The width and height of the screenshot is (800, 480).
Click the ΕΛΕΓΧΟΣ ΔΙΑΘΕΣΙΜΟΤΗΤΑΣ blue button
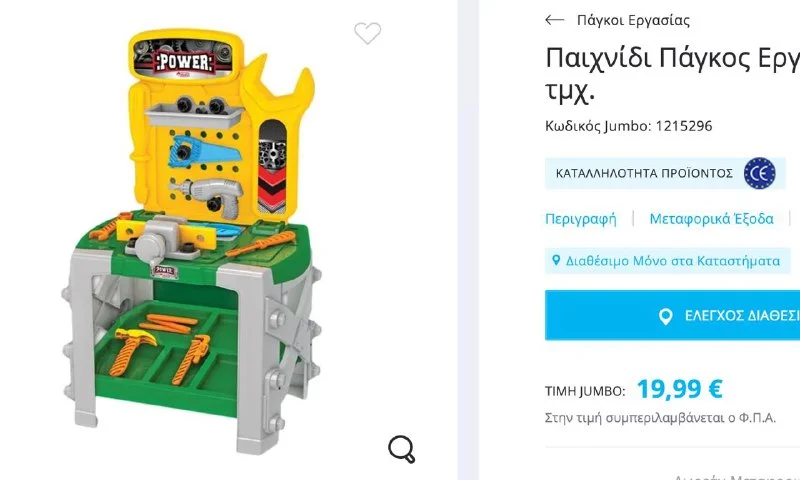coord(672,315)
